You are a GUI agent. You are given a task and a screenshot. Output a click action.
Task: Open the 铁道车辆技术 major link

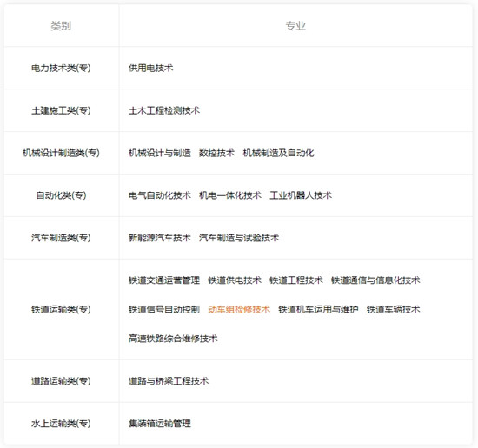point(393,309)
